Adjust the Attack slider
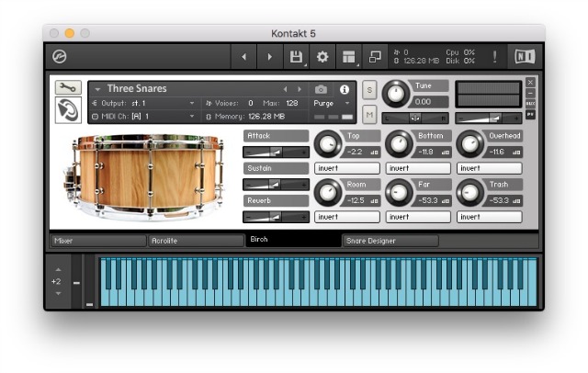The width and height of the screenshot is (588, 373). pos(276,153)
